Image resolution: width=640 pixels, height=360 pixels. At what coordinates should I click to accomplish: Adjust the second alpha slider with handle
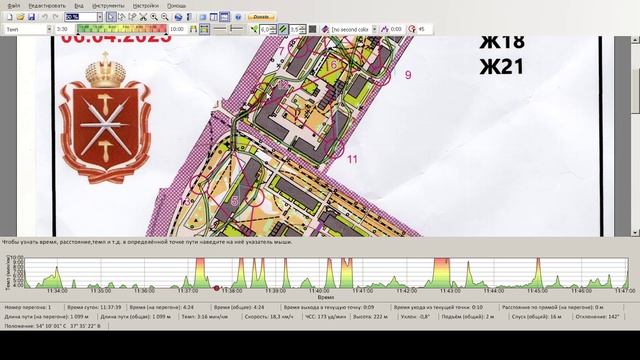(x=236, y=29)
